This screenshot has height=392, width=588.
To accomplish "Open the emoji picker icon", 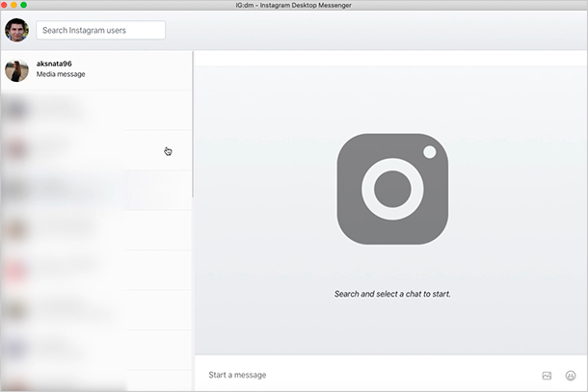I will pyautogui.click(x=571, y=375).
